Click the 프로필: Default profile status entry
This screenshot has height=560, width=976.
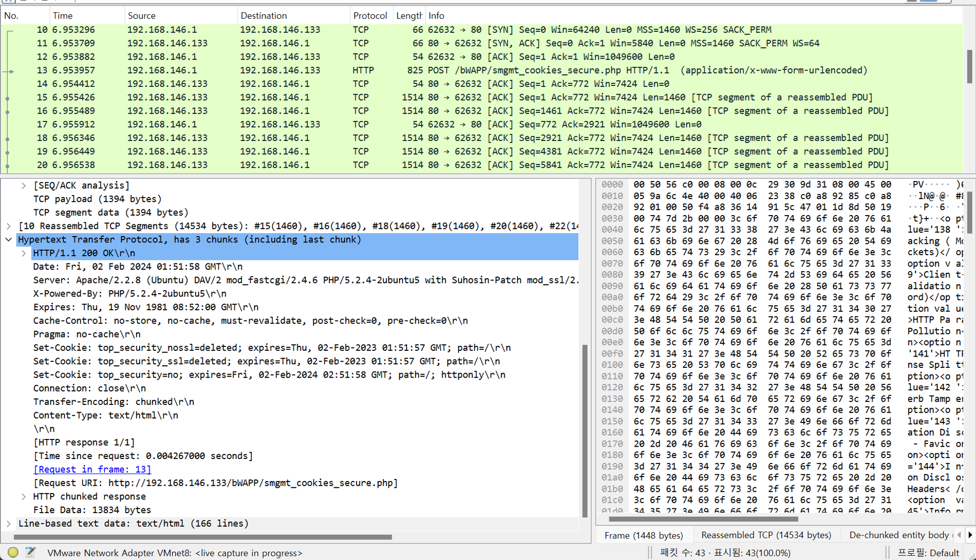coord(928,553)
